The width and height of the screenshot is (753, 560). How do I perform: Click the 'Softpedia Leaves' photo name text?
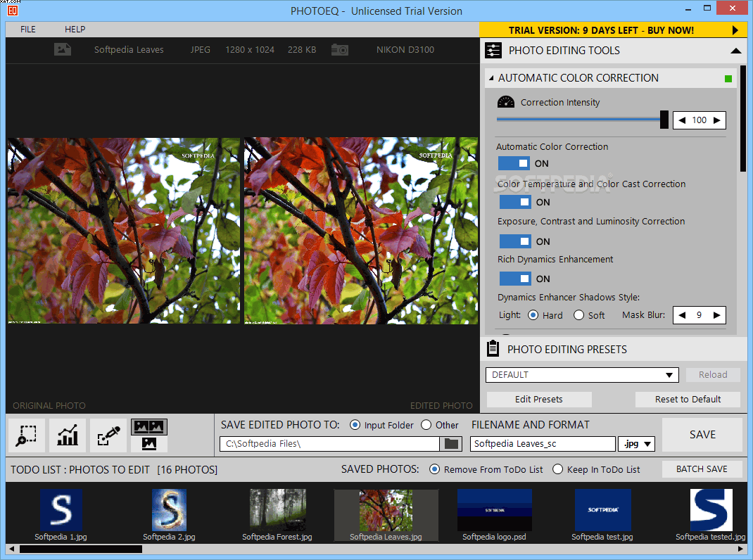pyautogui.click(x=129, y=49)
